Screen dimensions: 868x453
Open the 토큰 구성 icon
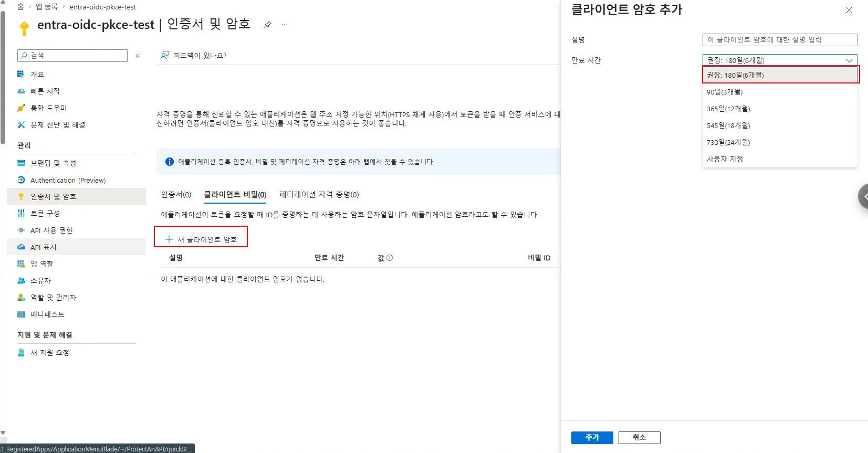coord(21,213)
